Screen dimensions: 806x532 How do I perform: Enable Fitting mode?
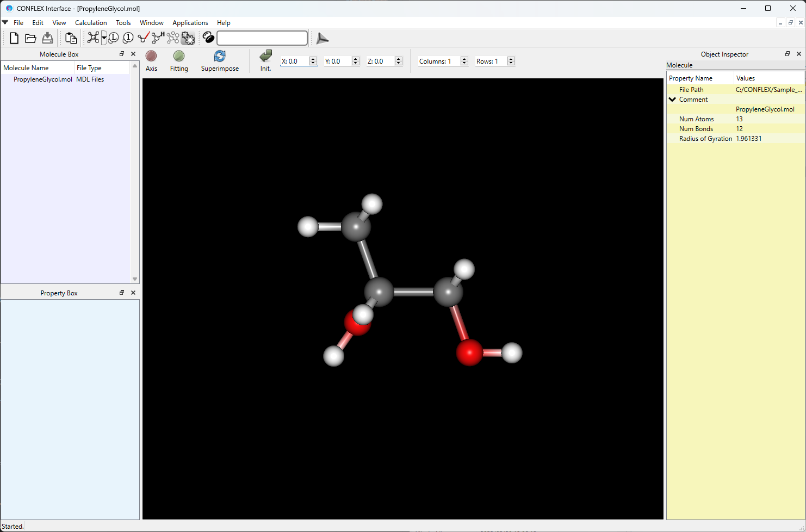[179, 60]
